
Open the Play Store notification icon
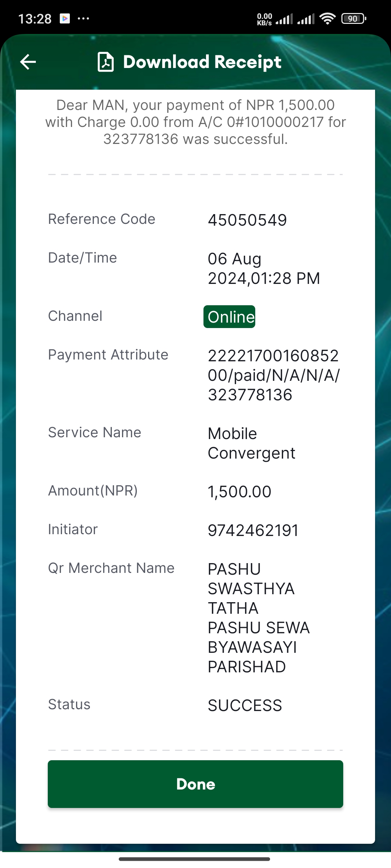pyautogui.click(x=65, y=18)
